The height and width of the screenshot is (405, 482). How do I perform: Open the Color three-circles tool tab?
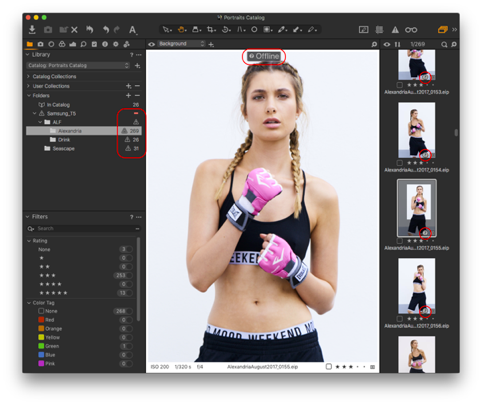[x=62, y=44]
